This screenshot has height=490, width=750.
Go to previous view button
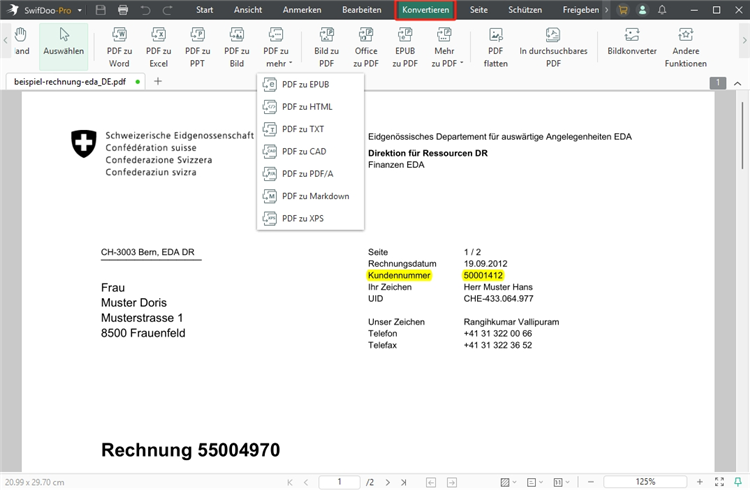(431, 482)
